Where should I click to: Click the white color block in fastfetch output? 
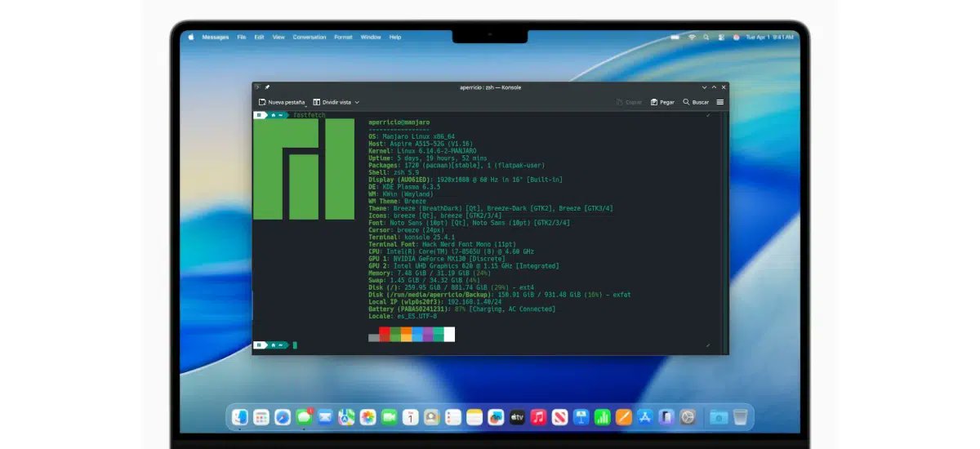click(449, 334)
